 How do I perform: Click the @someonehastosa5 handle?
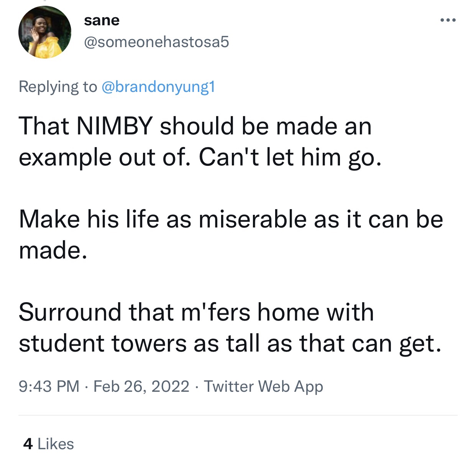[156, 42]
